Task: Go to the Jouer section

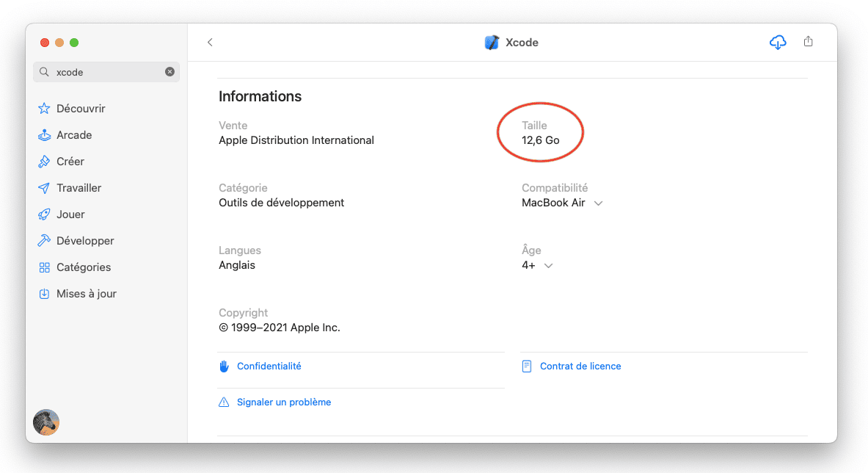Action: tap(70, 214)
